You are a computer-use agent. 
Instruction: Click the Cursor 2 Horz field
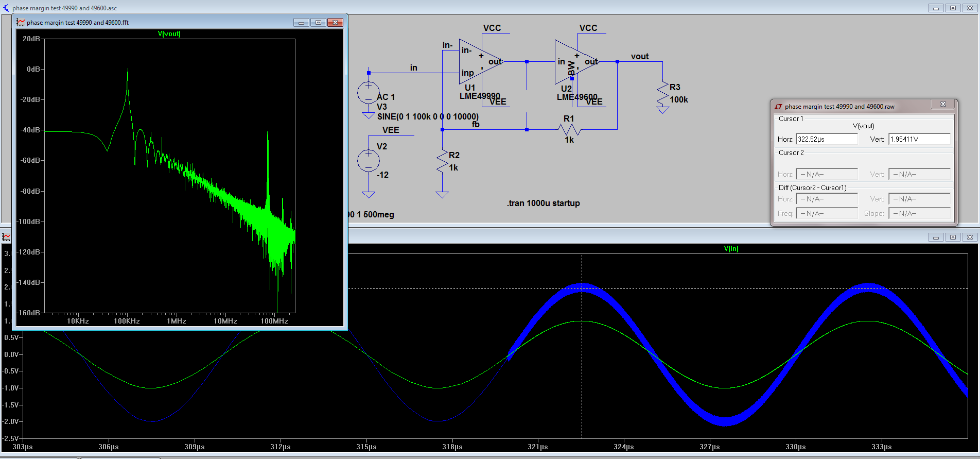coord(827,174)
